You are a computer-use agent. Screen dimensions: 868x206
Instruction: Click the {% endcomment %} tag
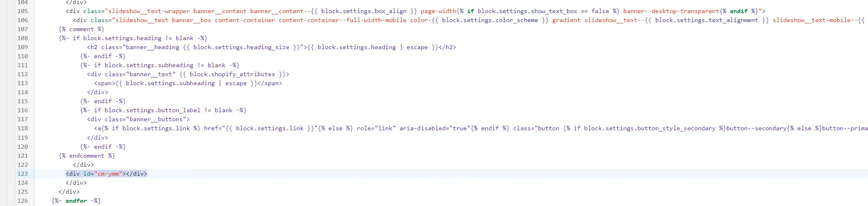click(87, 156)
